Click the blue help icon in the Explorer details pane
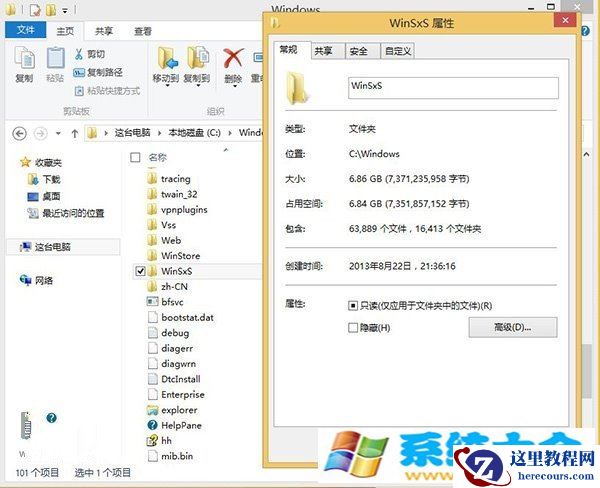600x488 pixels. (x=52, y=418)
